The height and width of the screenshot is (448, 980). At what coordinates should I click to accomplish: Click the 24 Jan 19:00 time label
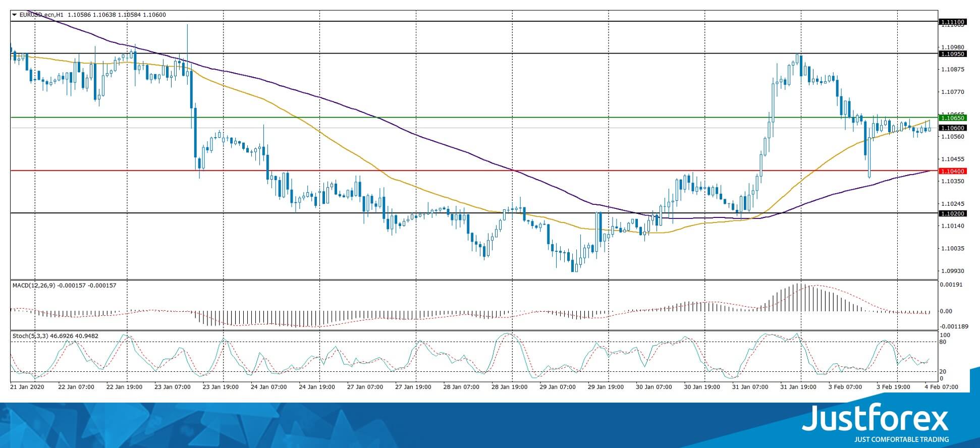click(x=317, y=387)
